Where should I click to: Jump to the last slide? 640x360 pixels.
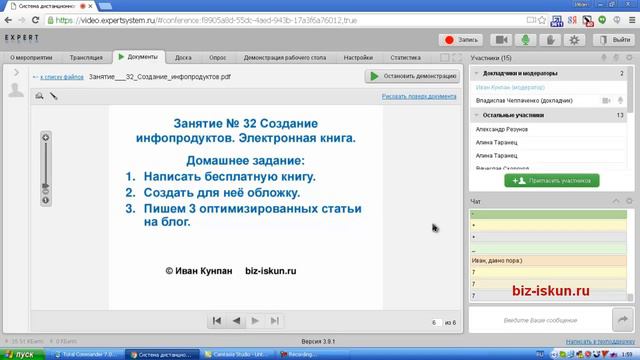[x=274, y=321]
